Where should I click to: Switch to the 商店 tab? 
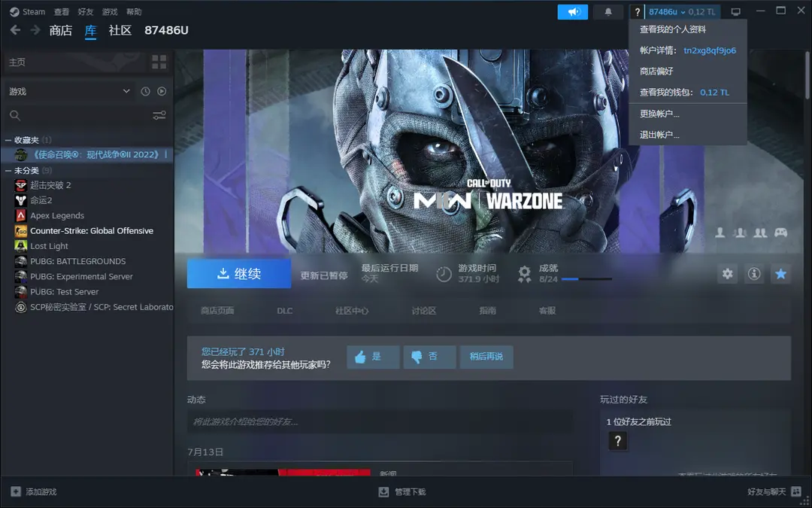61,31
